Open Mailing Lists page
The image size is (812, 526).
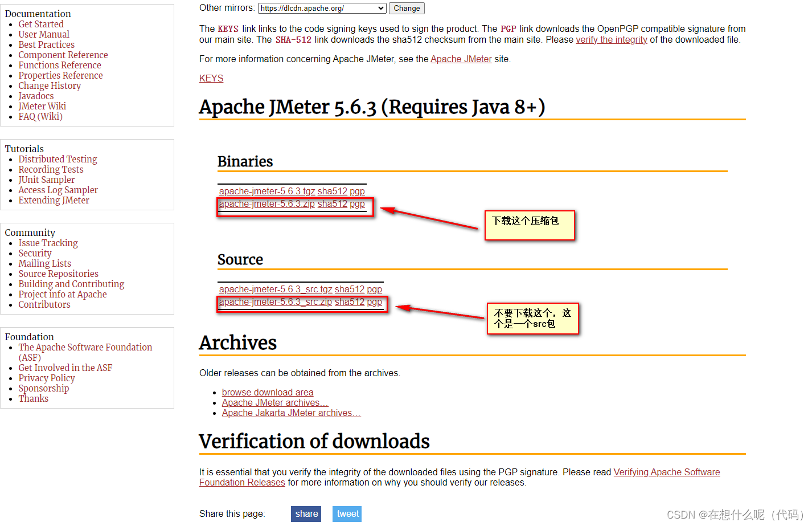[44, 264]
